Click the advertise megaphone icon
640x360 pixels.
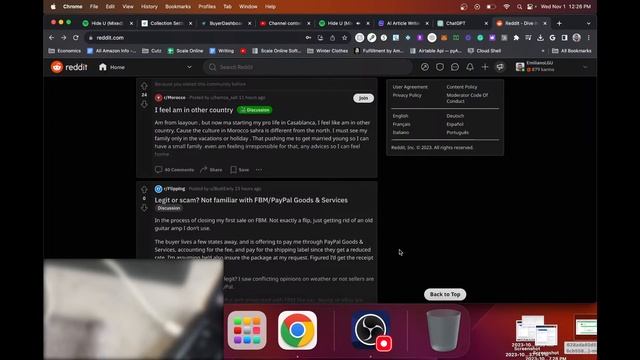click(500, 67)
